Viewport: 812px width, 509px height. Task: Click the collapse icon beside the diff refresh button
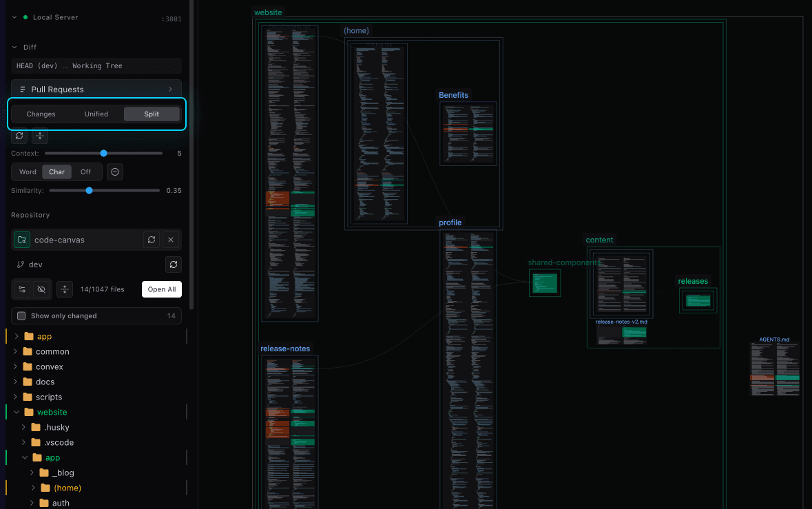coord(39,136)
